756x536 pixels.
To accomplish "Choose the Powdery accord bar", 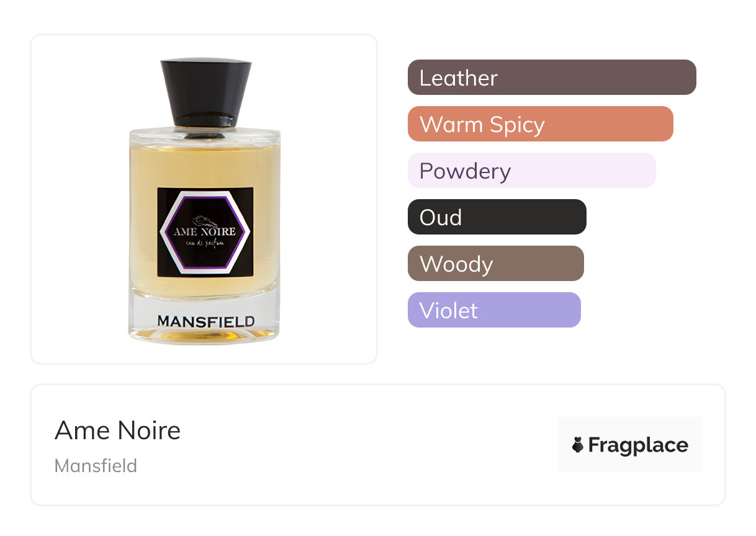I will (532, 171).
